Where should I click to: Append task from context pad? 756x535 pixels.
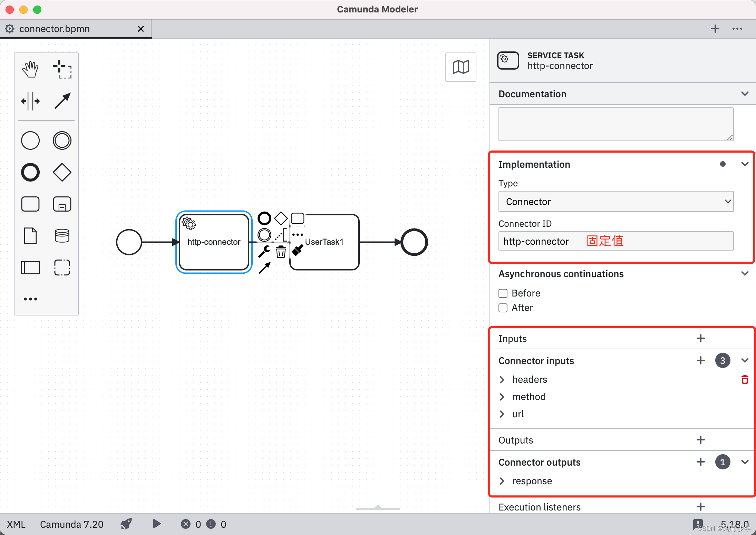(x=298, y=218)
